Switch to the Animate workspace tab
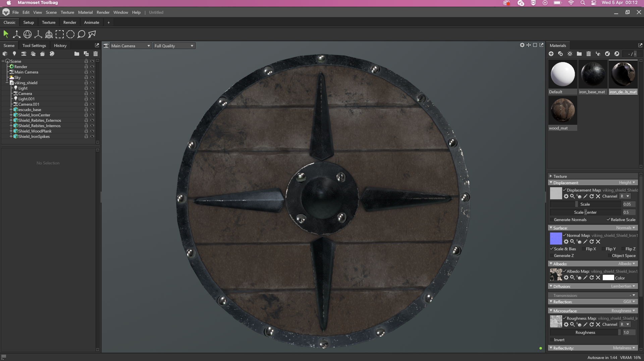Screen dimensions: 644x361 (x=92, y=22)
